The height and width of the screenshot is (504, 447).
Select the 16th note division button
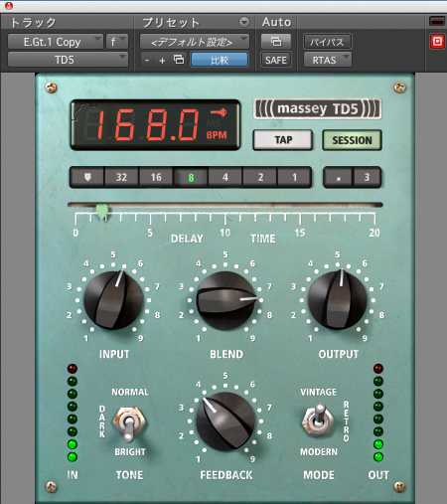click(156, 177)
